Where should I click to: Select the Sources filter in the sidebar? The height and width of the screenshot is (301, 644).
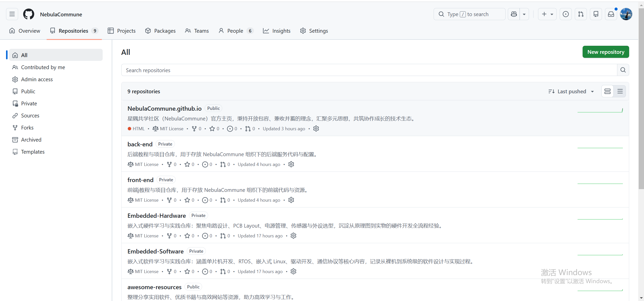30,115
